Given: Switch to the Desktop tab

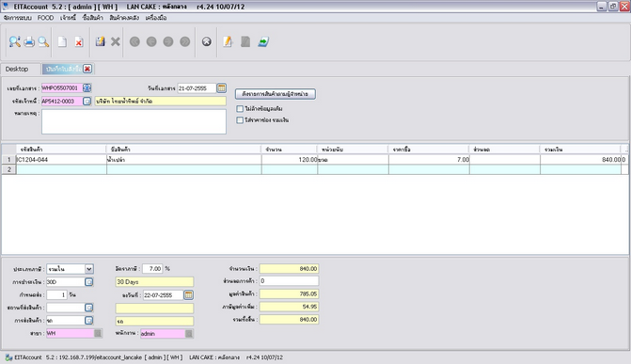Looking at the screenshot, I should click(17, 69).
